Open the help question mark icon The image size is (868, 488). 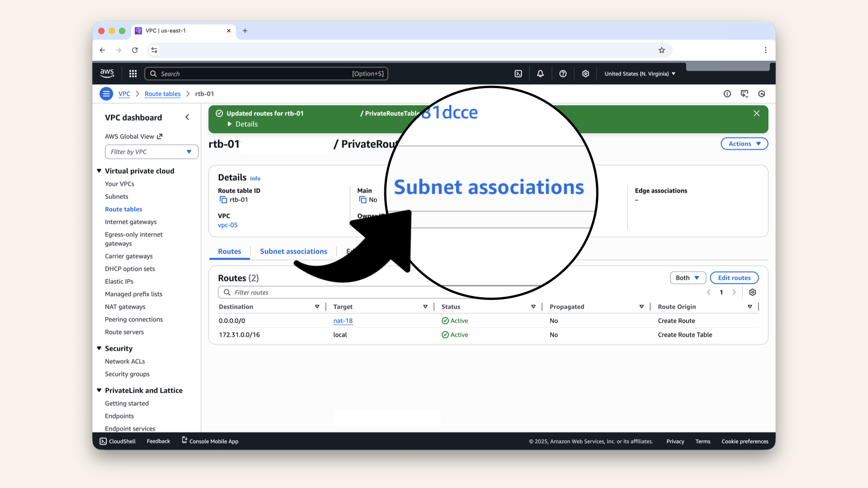point(563,73)
